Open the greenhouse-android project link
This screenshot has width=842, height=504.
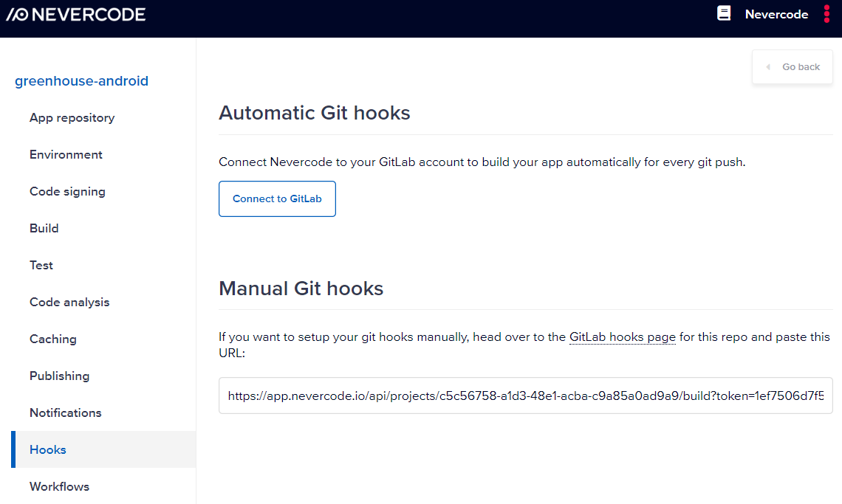(82, 81)
